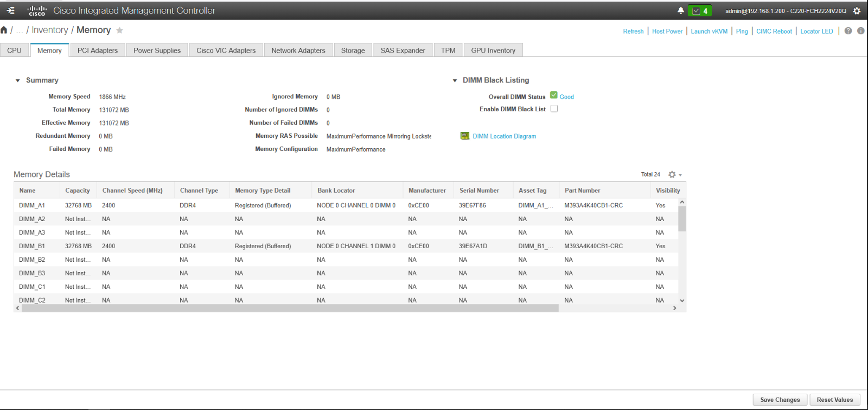Viewport: 868px width, 410px height.
Task: Open the info icon
Action: coord(860,31)
